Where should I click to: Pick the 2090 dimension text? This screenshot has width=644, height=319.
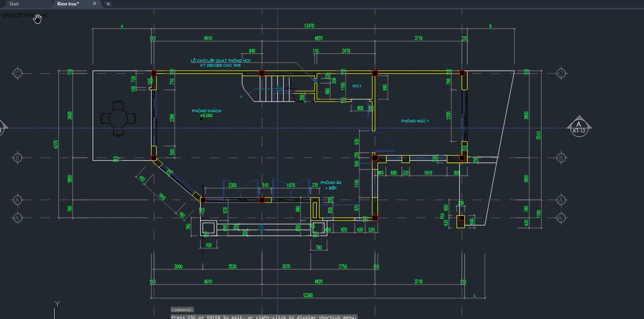(178, 266)
